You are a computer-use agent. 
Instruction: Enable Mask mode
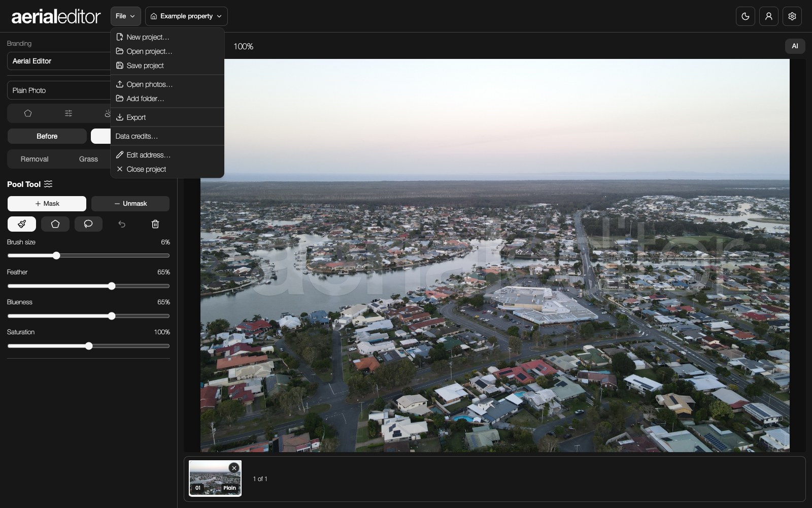point(47,204)
